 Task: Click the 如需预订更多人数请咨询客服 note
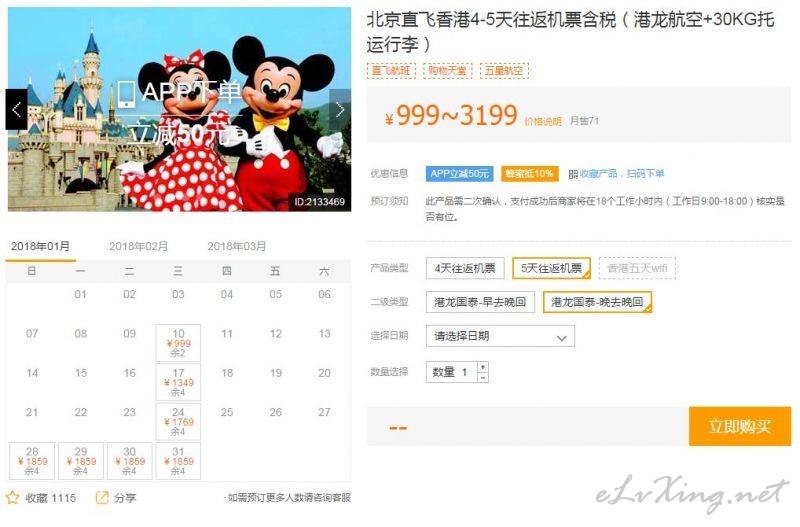coord(288,497)
